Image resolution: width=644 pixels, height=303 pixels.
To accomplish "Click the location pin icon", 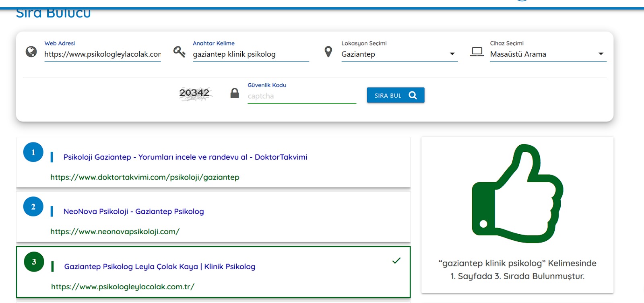I will [x=328, y=52].
